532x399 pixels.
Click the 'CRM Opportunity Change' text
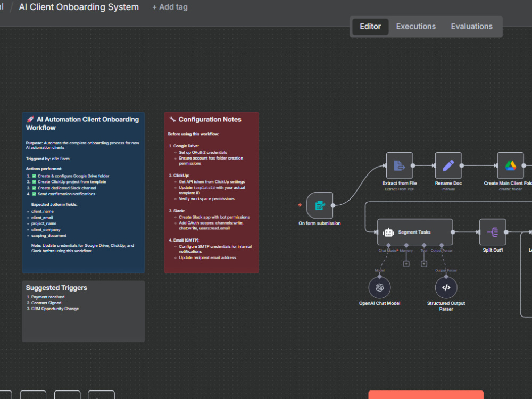55,309
